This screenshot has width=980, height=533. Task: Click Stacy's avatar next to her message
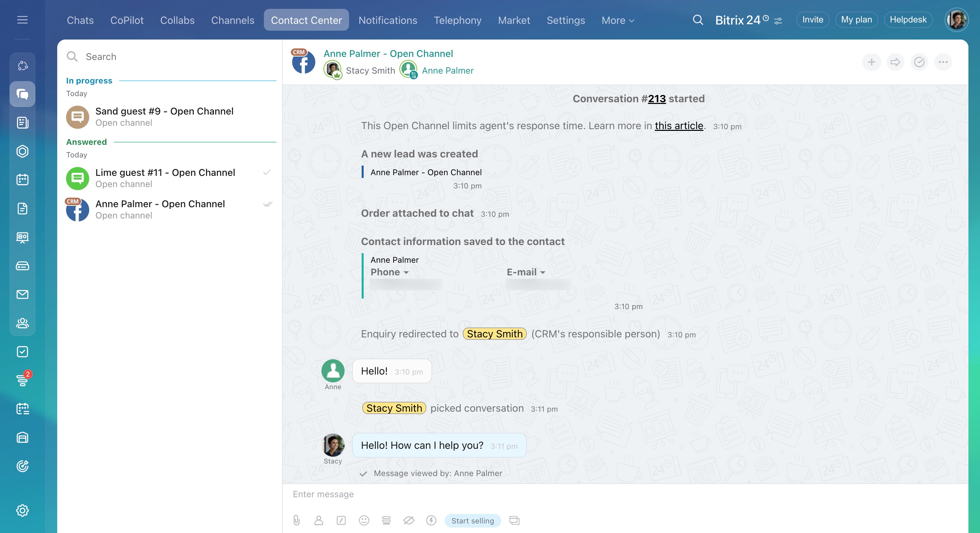tap(333, 445)
